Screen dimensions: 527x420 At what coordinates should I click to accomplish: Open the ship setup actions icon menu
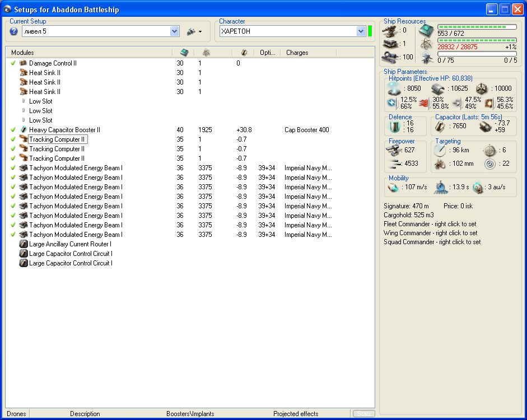tap(194, 31)
